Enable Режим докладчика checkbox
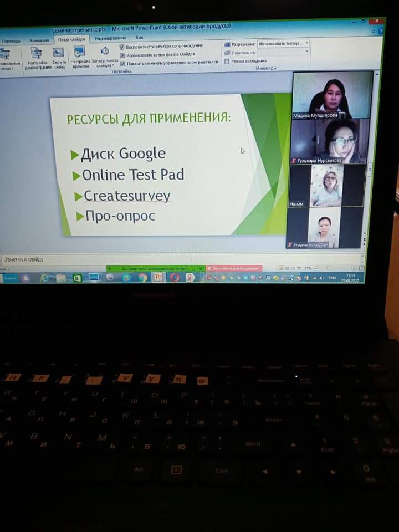399x532 pixels. coord(227,61)
